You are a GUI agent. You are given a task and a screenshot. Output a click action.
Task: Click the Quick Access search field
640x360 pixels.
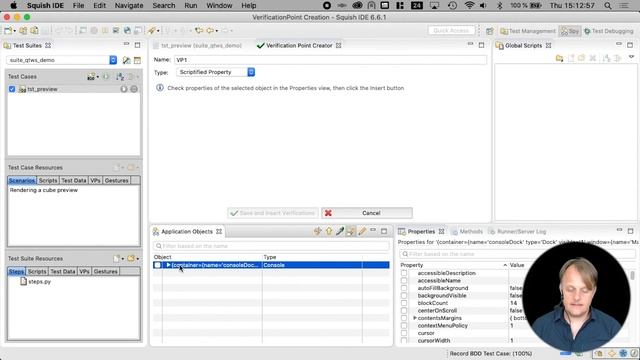451,31
